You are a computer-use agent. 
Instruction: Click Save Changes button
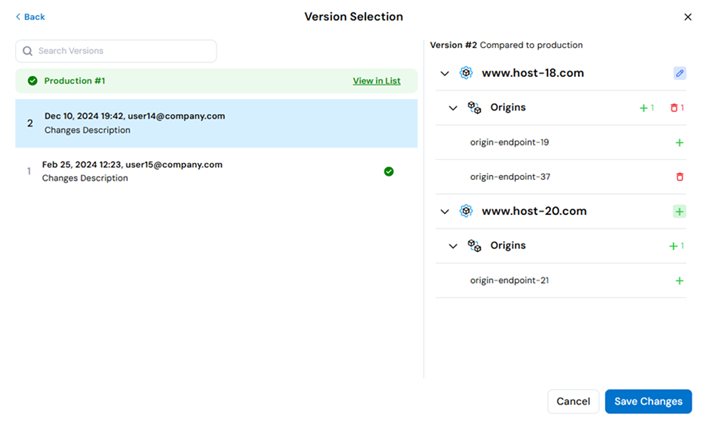click(648, 401)
